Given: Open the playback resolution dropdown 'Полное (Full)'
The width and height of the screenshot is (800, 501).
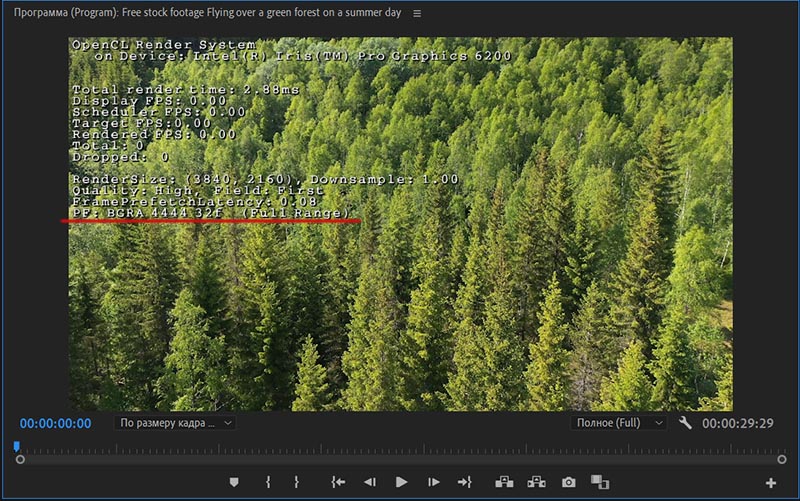Looking at the screenshot, I should click(618, 423).
